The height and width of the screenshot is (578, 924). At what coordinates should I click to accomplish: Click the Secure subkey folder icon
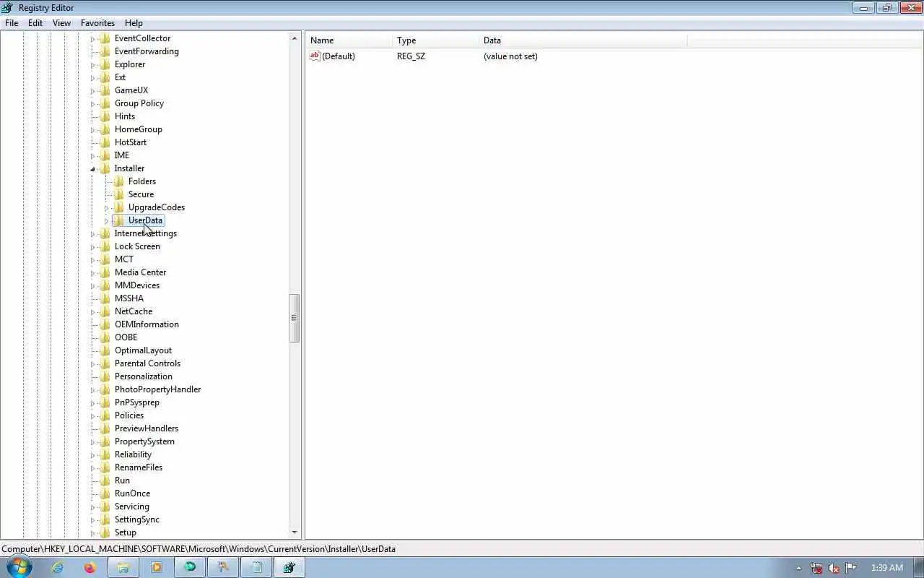point(118,194)
